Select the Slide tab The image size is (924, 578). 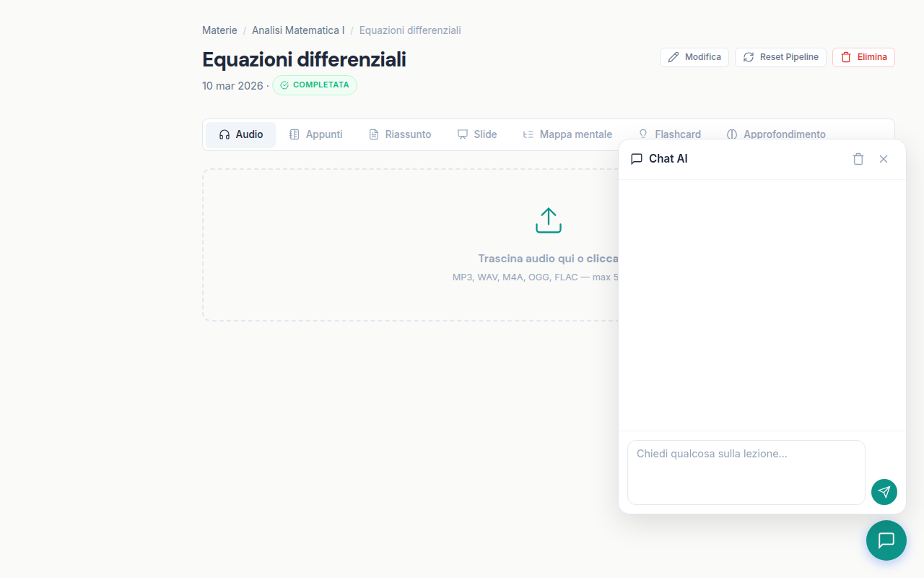(476, 134)
